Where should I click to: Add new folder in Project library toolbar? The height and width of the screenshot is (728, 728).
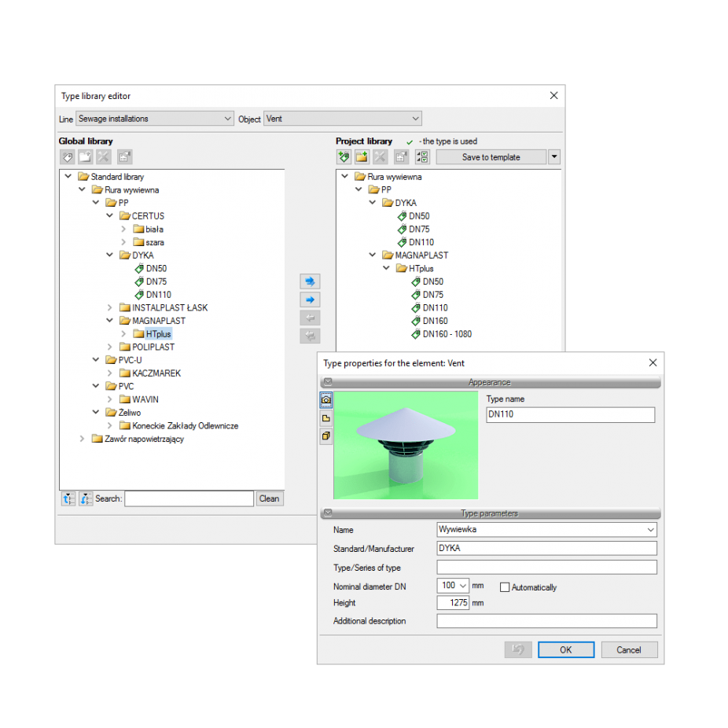362,157
